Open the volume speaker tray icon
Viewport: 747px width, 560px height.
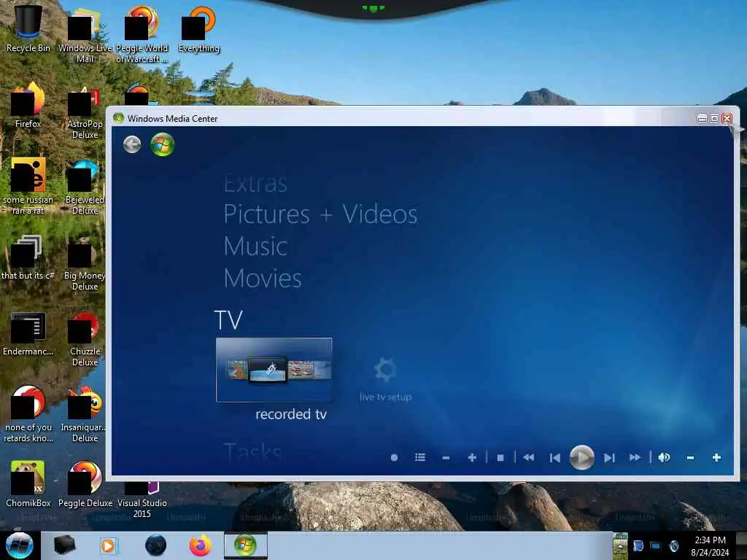point(673,545)
